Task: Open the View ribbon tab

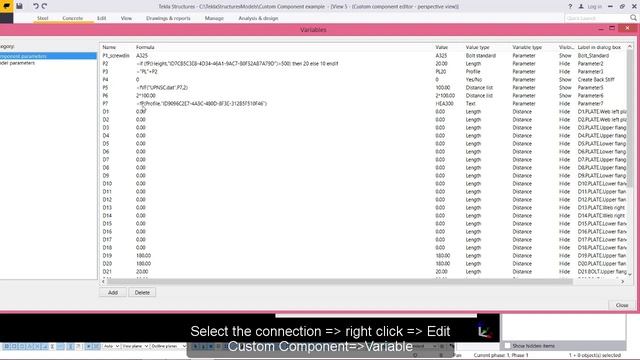Action: (126, 18)
